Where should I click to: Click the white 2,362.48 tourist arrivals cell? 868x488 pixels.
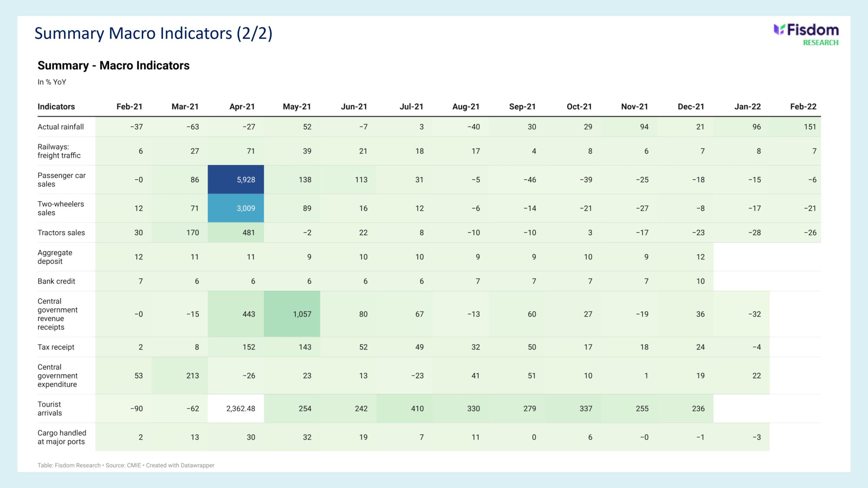coord(236,408)
